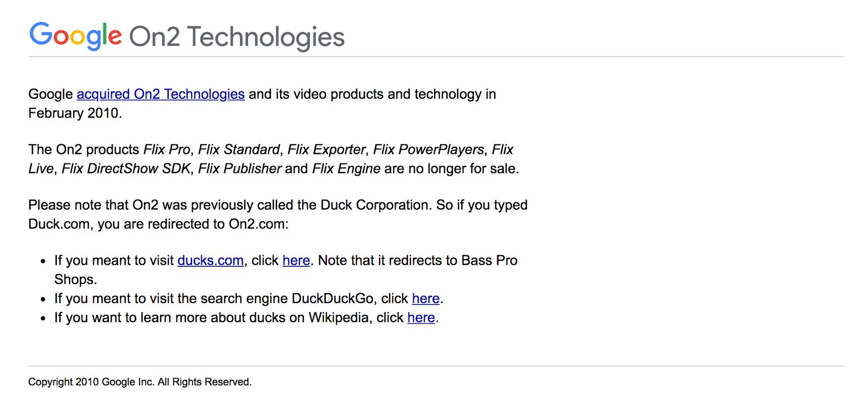Click the word 'DuckDuckGo' in the list
This screenshot has height=414, width=868.
tap(333, 299)
